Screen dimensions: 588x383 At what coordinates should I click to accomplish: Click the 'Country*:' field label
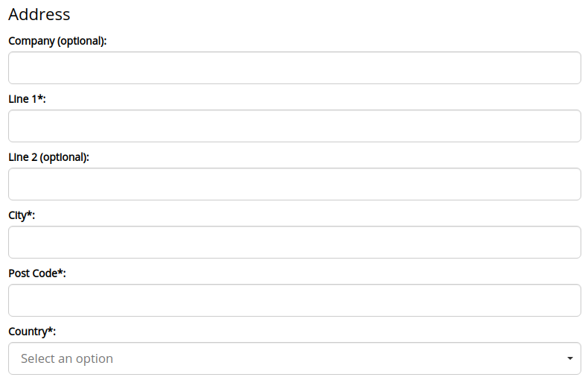pos(32,332)
